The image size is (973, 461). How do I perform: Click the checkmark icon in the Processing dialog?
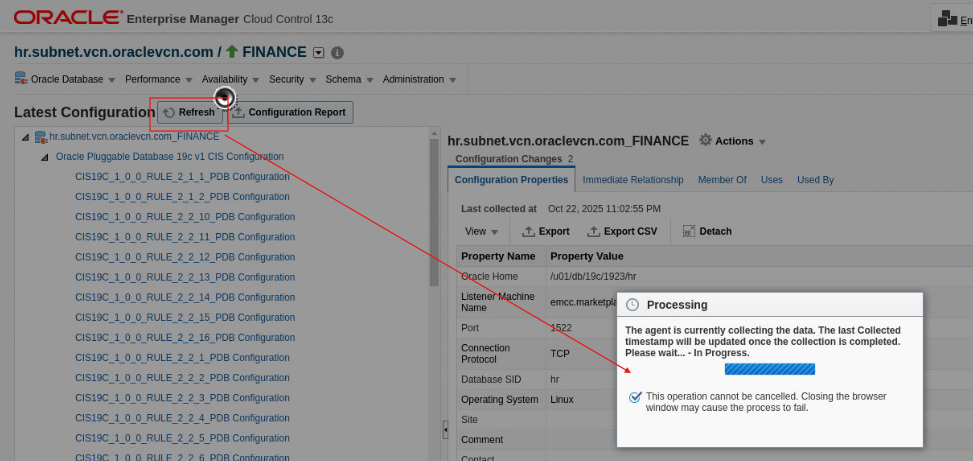coord(635,397)
